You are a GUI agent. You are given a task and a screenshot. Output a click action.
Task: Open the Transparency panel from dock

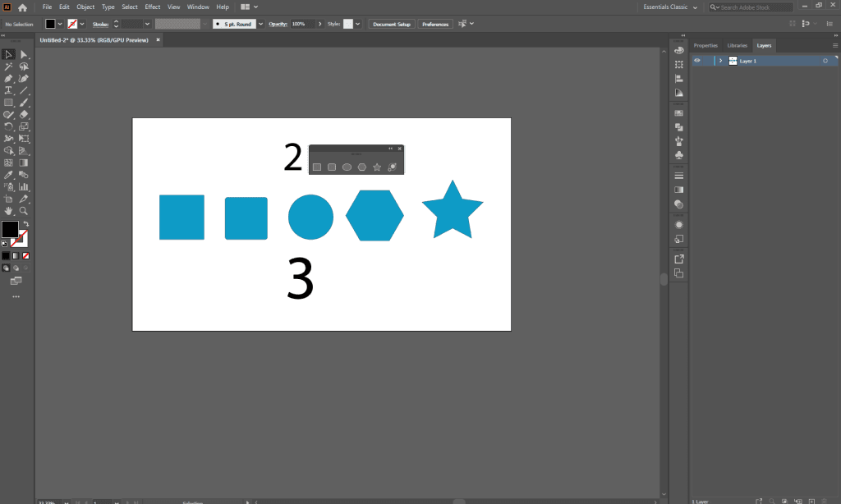click(x=679, y=204)
